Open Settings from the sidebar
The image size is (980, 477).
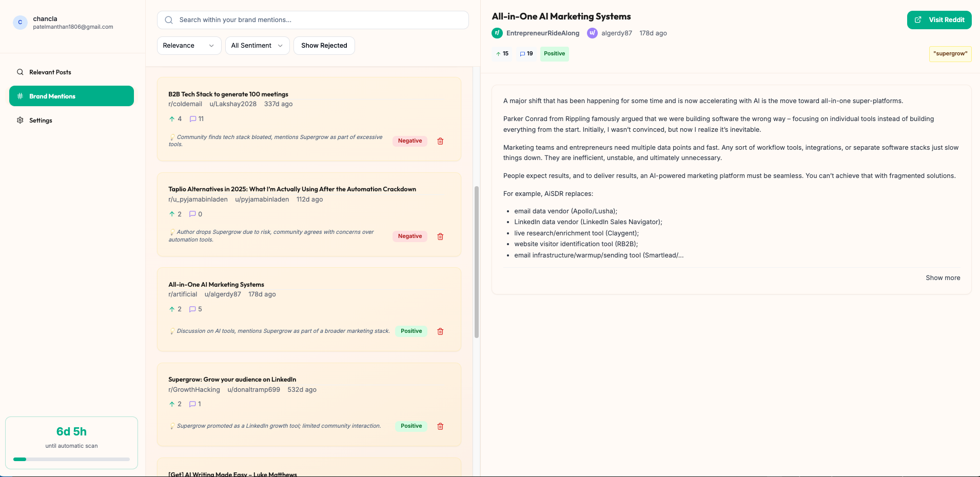tap(72, 121)
